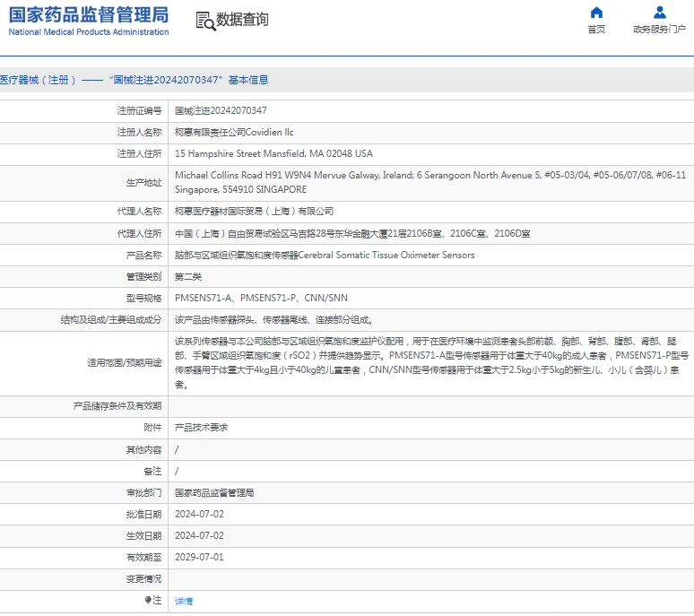This screenshot has width=694, height=616.
Task: Click the 备注 row label
Action: [152, 472]
